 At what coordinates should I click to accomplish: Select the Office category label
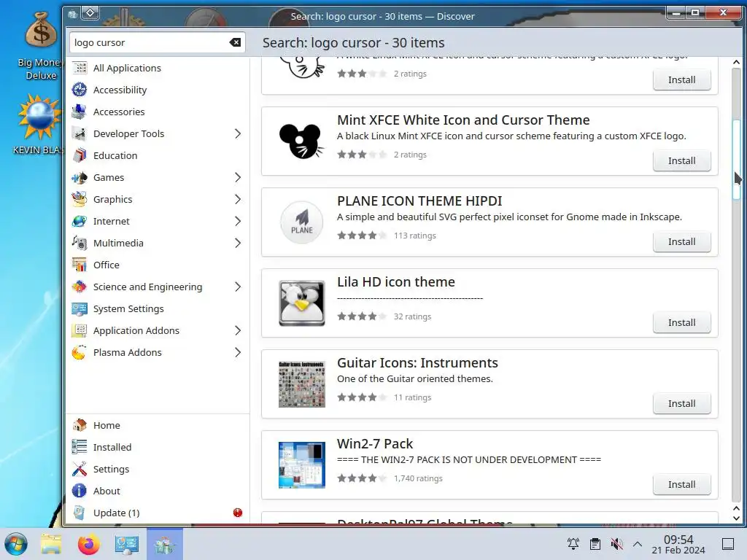[x=107, y=265]
